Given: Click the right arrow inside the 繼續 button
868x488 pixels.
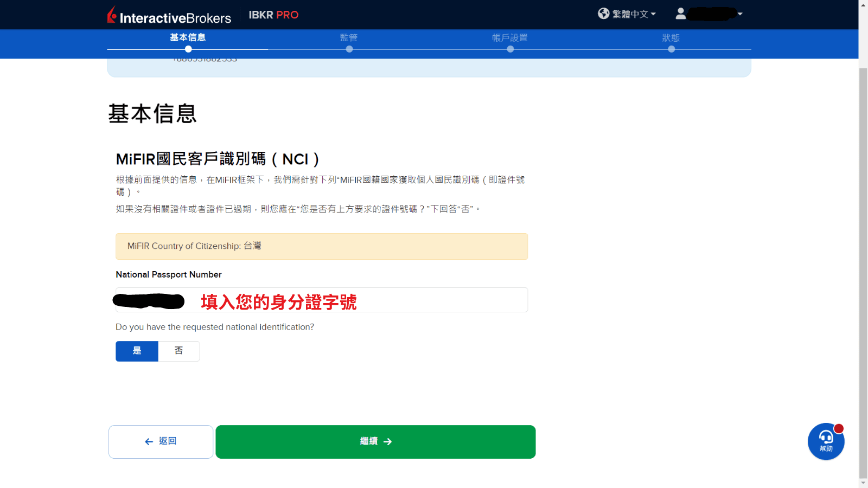Looking at the screenshot, I should (387, 441).
